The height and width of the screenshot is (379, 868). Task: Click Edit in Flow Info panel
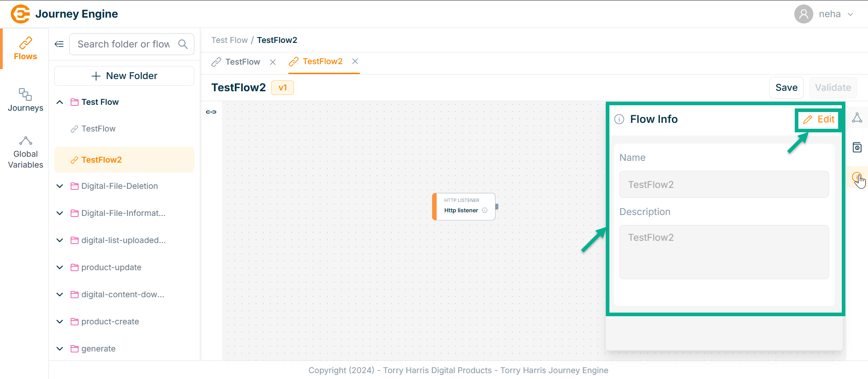(819, 119)
